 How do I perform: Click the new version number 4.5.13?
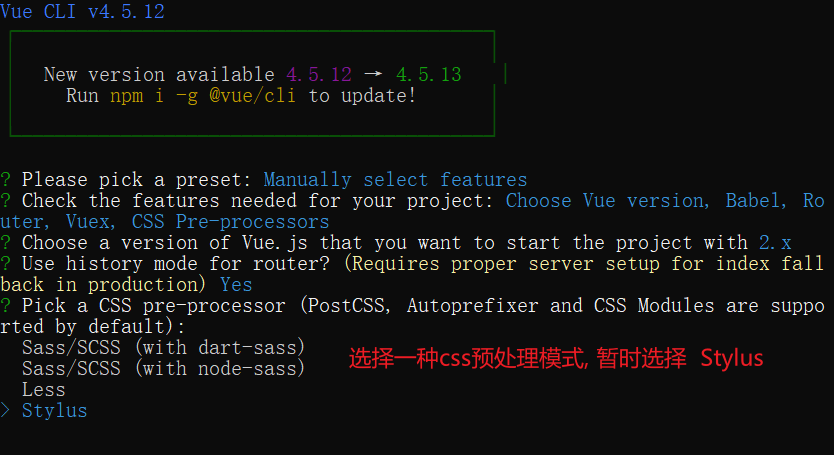tap(429, 75)
